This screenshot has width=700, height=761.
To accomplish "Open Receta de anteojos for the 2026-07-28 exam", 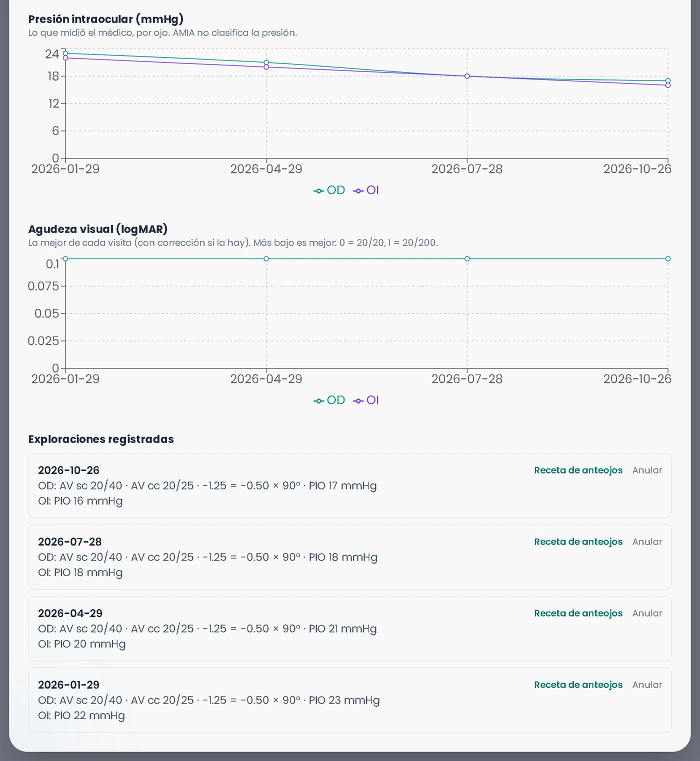I will click(x=578, y=542).
